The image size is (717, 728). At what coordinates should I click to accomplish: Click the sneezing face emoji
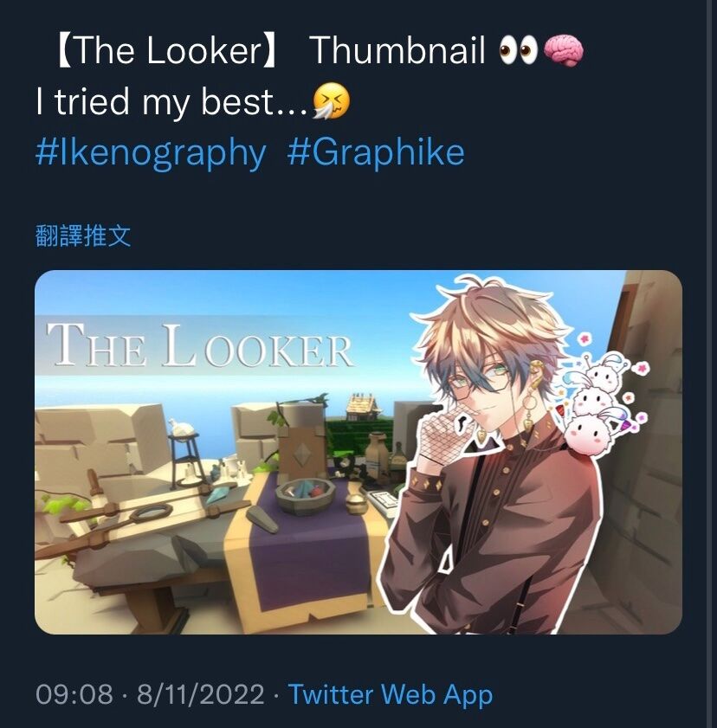[331, 102]
